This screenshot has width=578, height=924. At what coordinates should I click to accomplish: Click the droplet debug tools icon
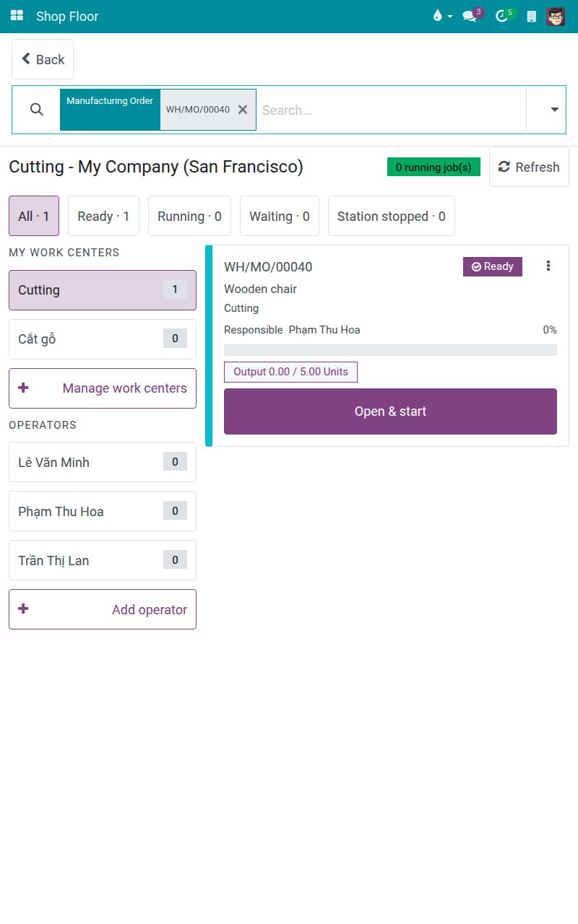(441, 16)
